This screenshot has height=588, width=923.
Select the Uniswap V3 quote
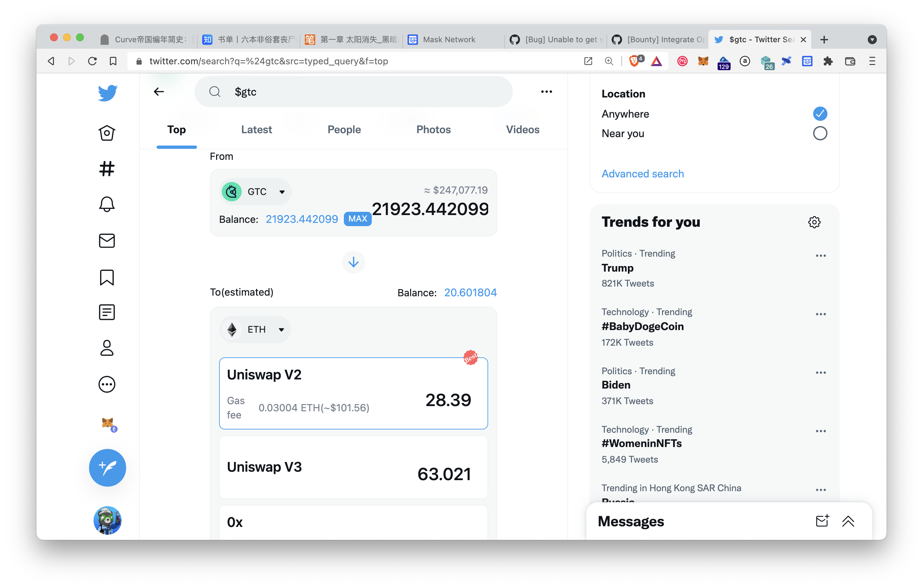(353, 467)
